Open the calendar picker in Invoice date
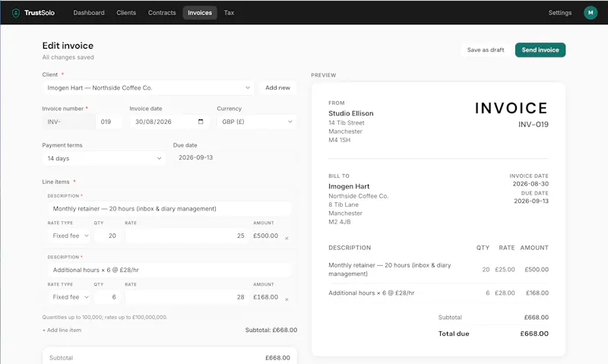The height and width of the screenshot is (364, 608). click(201, 122)
